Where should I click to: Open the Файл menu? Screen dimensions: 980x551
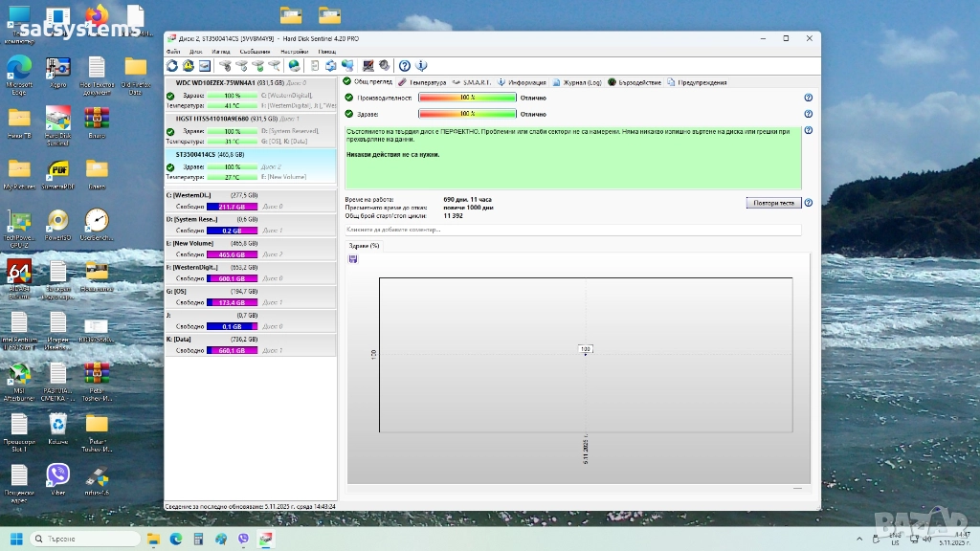tap(173, 51)
